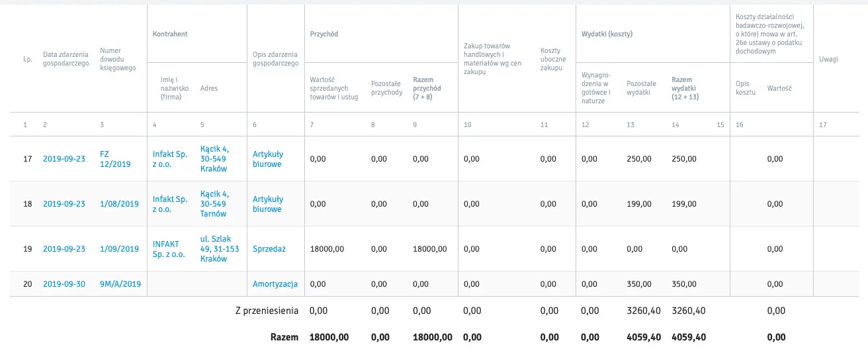Open the Sprzedaż event description

269,249
